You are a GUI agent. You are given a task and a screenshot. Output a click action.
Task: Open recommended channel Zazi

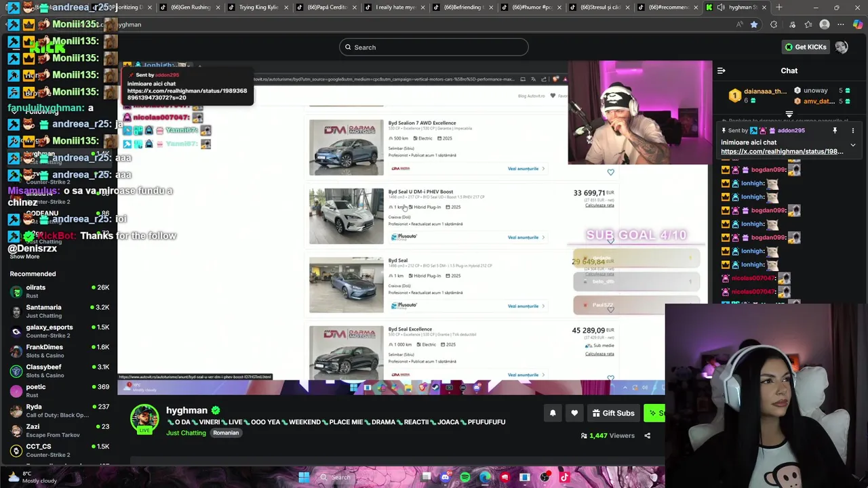(x=60, y=430)
